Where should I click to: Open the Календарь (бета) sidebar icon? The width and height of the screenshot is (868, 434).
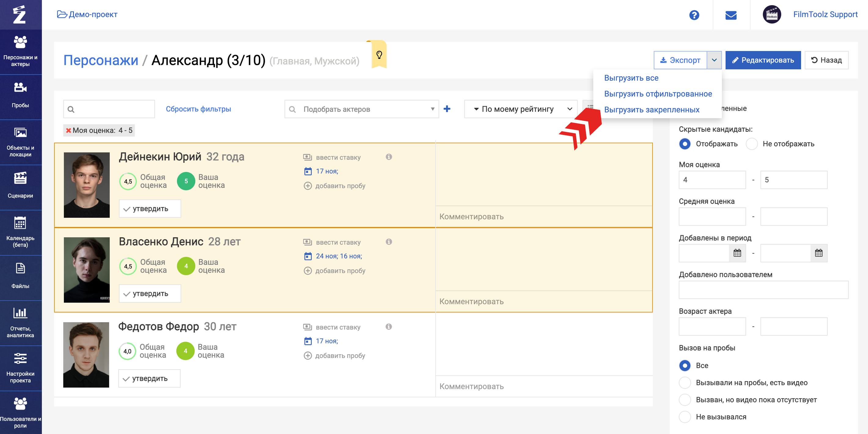tap(20, 231)
